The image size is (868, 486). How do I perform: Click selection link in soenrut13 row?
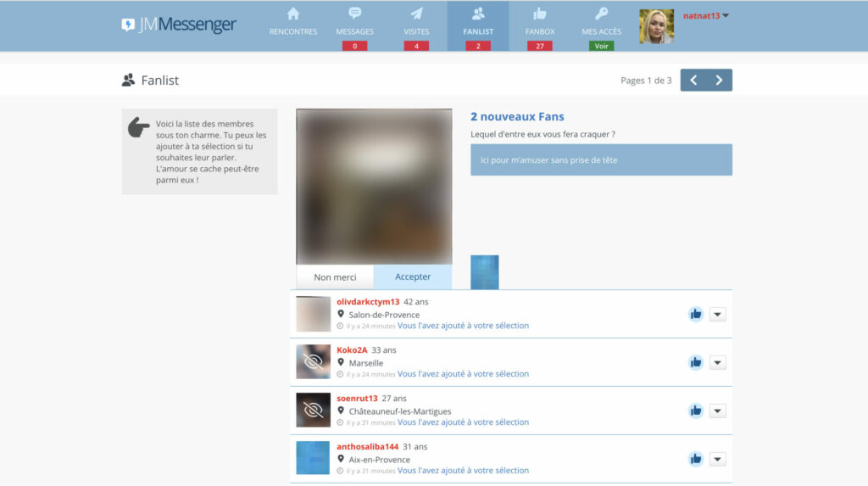click(463, 422)
